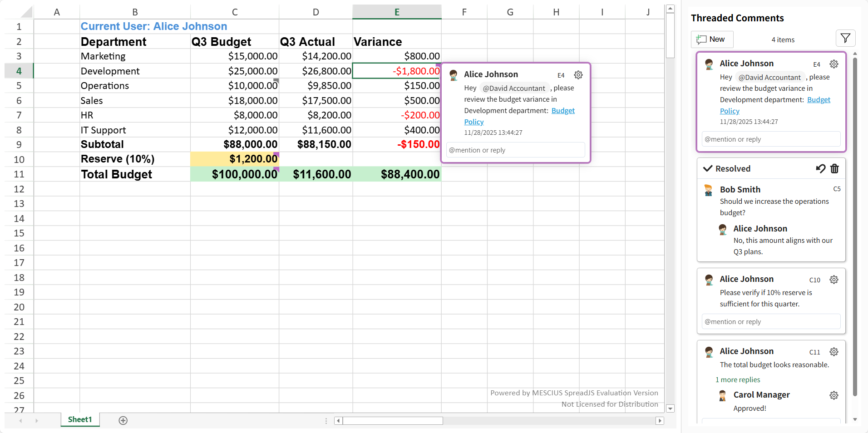This screenshot has height=433, width=868.
Task: Click the New comment button
Action: [712, 39]
